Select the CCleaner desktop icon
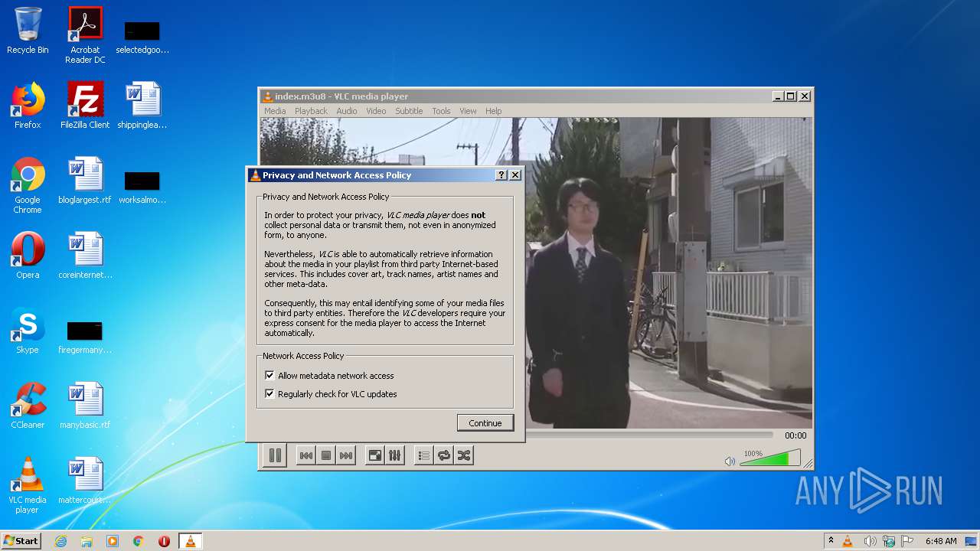Image resolution: width=980 pixels, height=551 pixels. click(x=28, y=406)
